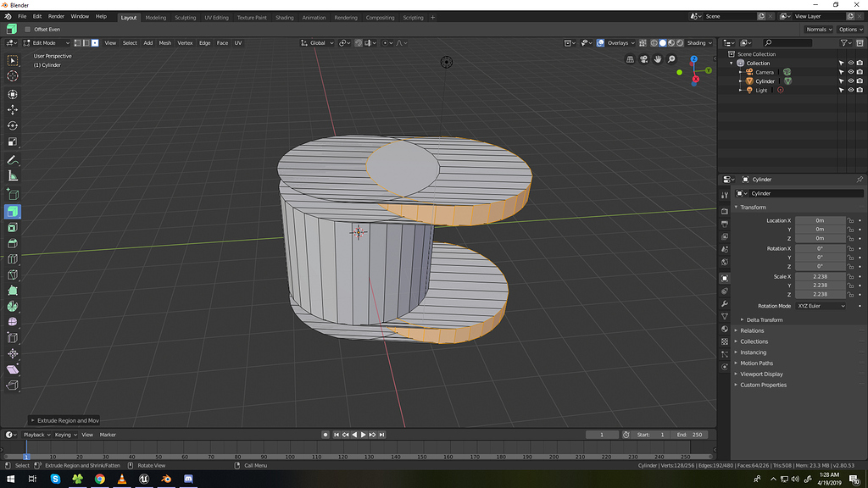Toggle the Camera's selectability arrow icon
The image size is (868, 488).
842,72
